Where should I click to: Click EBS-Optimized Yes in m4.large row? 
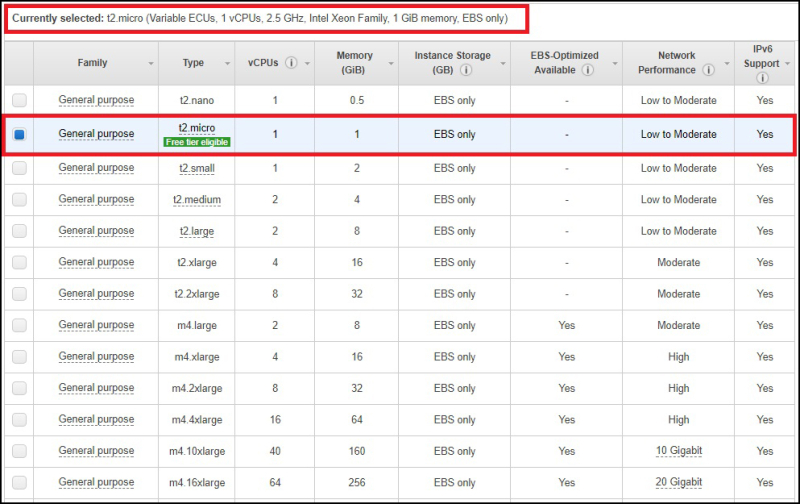566,325
